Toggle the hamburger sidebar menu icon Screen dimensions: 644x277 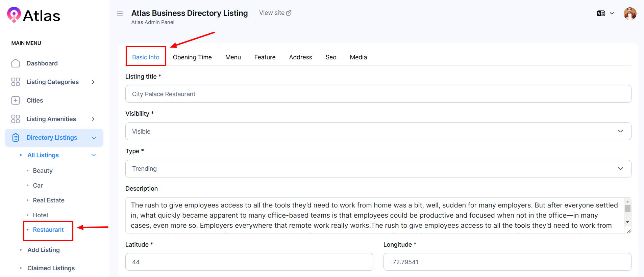point(120,13)
